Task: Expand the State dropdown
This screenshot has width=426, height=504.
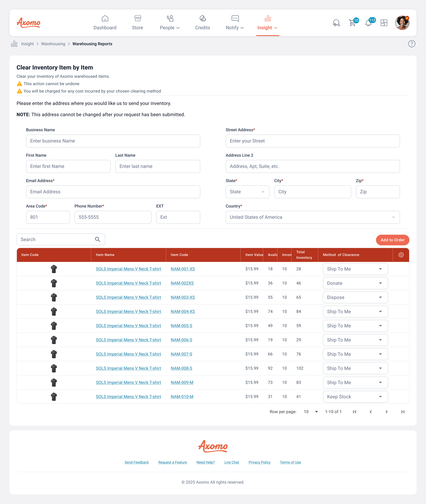Action: coord(247,192)
